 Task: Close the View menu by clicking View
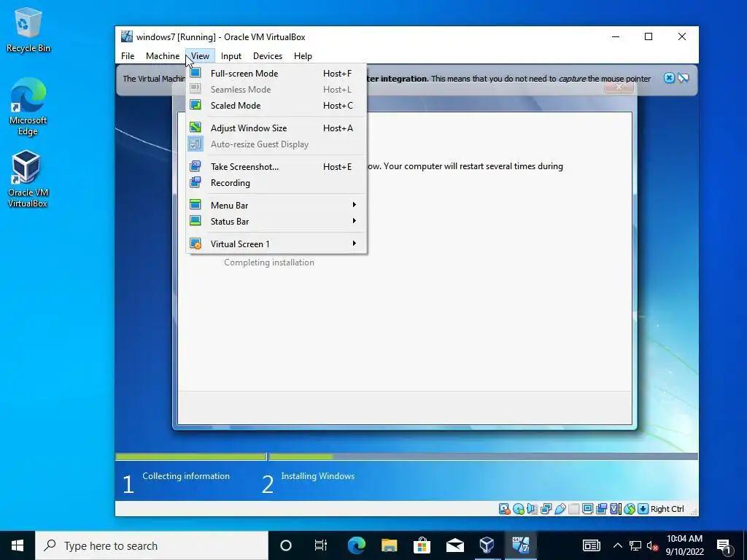(x=200, y=55)
